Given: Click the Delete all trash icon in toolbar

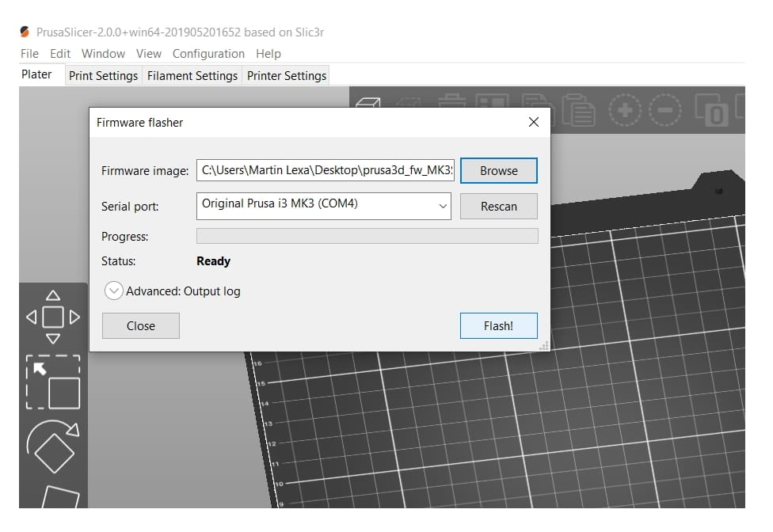Looking at the screenshot, I should click(452, 101).
